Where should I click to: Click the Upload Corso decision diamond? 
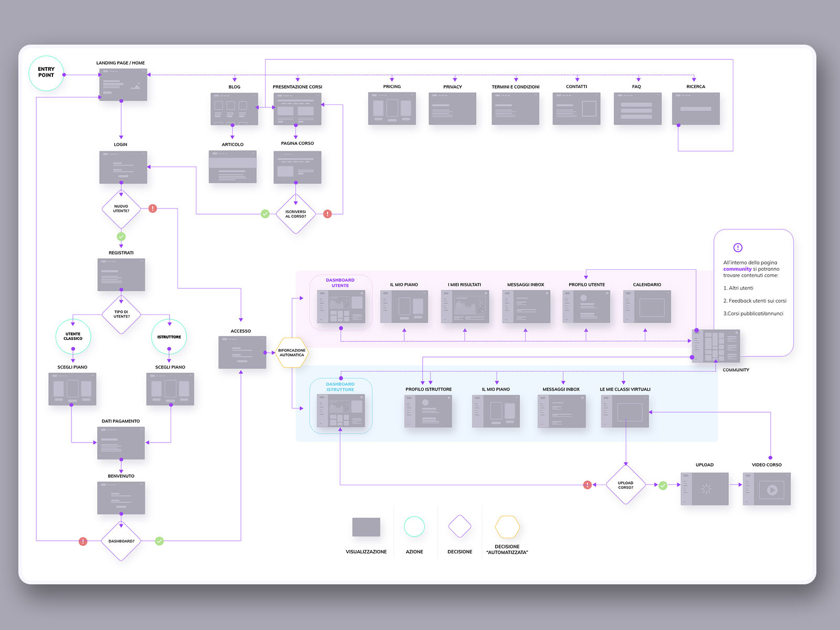pos(626,485)
